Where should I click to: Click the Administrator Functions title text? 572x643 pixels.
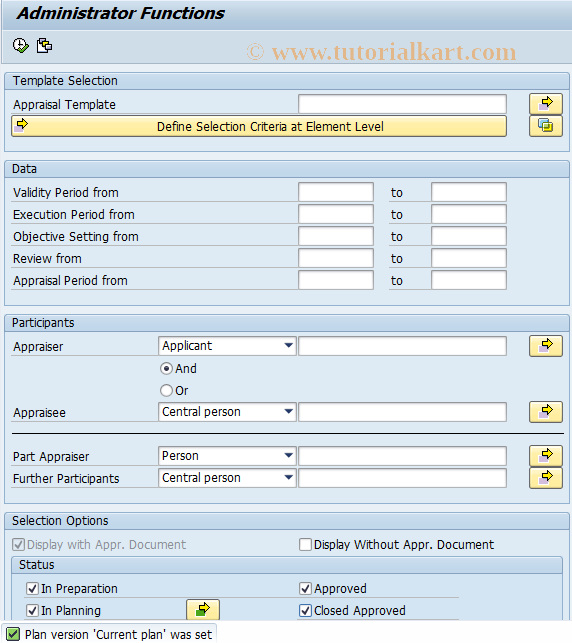pyautogui.click(x=120, y=13)
